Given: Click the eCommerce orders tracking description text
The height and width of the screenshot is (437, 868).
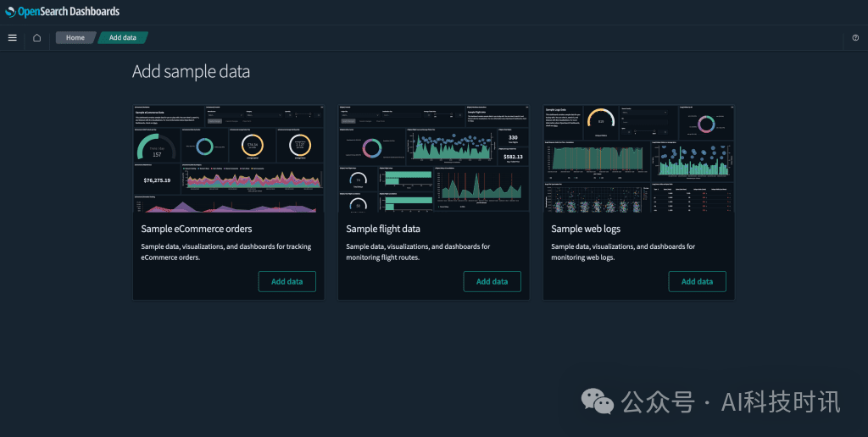Looking at the screenshot, I should pos(225,252).
